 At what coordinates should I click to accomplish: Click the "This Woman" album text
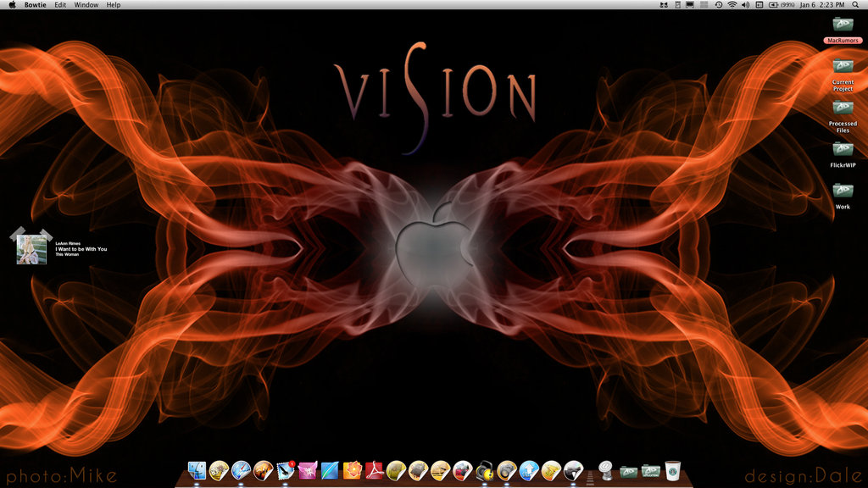pos(67,254)
